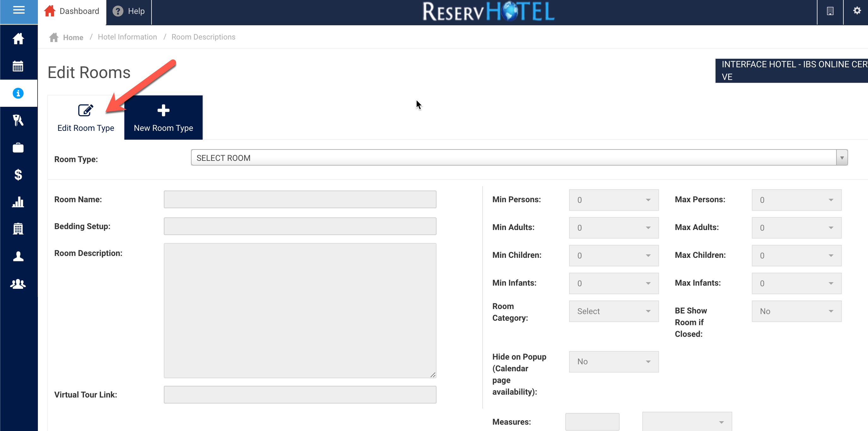This screenshot has width=868, height=431.
Task: Click the bar chart reports icon
Action: 18,202
